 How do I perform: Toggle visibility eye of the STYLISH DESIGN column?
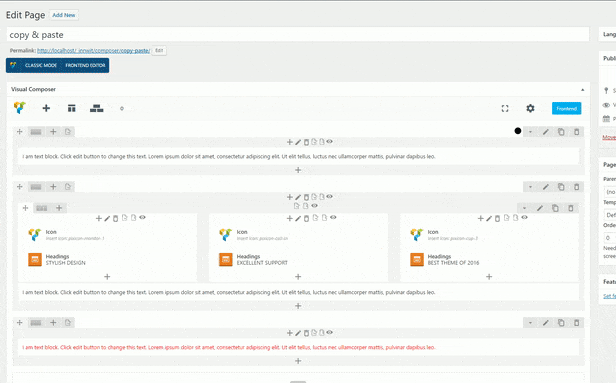142,217
